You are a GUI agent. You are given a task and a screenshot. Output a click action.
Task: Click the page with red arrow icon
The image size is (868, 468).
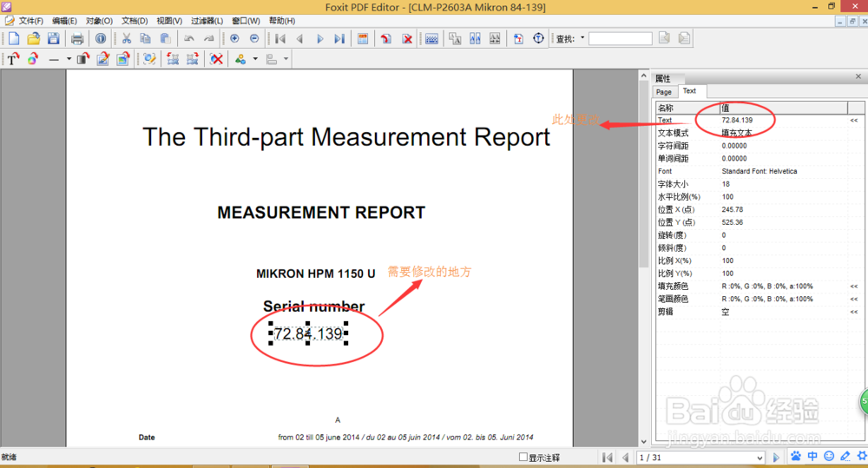point(386,39)
